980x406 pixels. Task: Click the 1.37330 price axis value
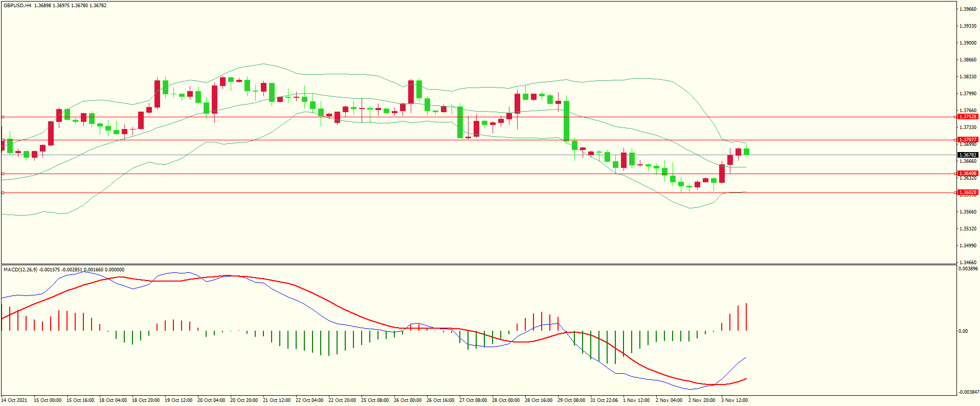pos(968,127)
